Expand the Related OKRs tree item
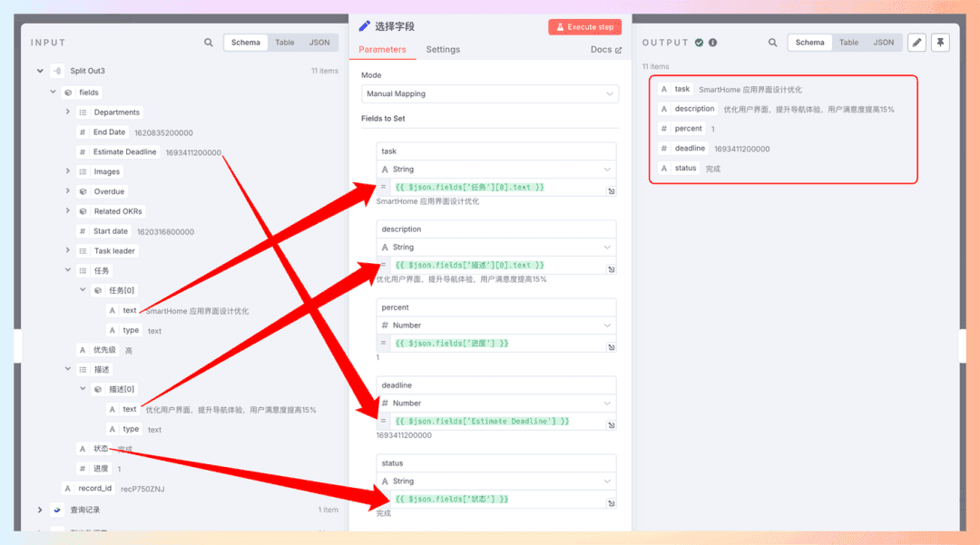This screenshot has width=980, height=545. (68, 211)
